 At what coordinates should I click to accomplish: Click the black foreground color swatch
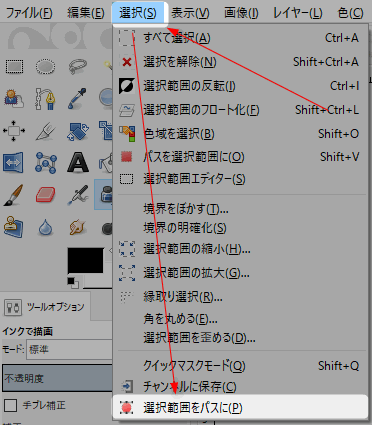coord(86,260)
